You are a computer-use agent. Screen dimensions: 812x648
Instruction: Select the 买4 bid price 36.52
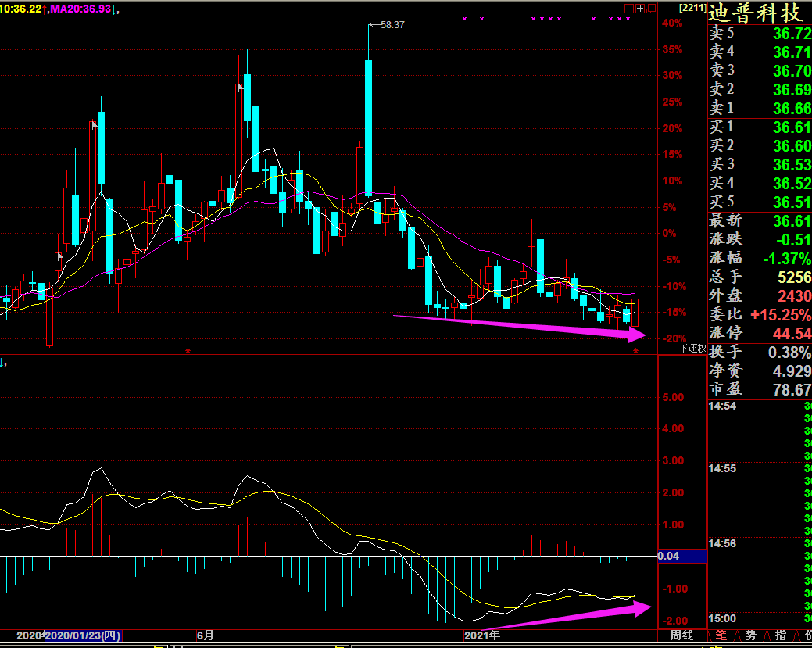click(x=792, y=184)
